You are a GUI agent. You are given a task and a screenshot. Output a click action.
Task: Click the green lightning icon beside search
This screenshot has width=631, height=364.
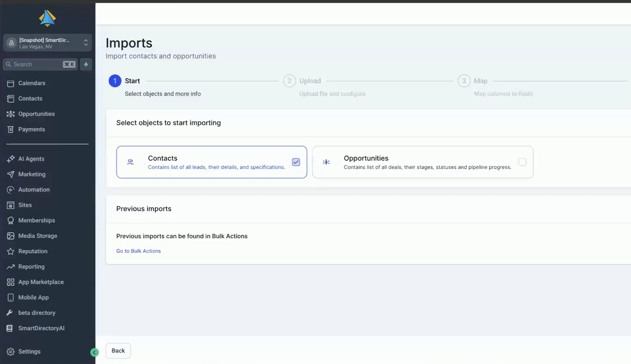85,64
